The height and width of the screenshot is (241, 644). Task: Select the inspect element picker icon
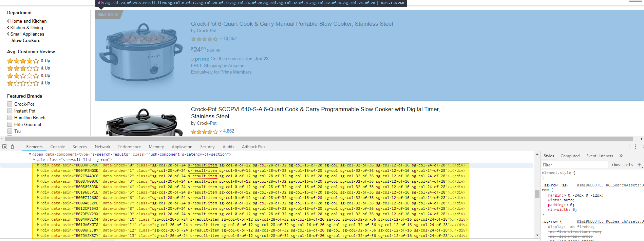pos(5,147)
